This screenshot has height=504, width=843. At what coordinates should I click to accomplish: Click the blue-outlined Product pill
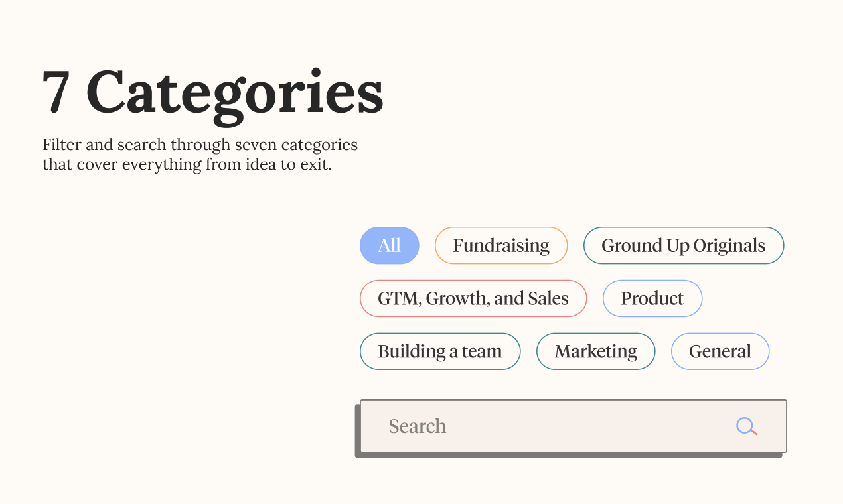click(x=652, y=298)
